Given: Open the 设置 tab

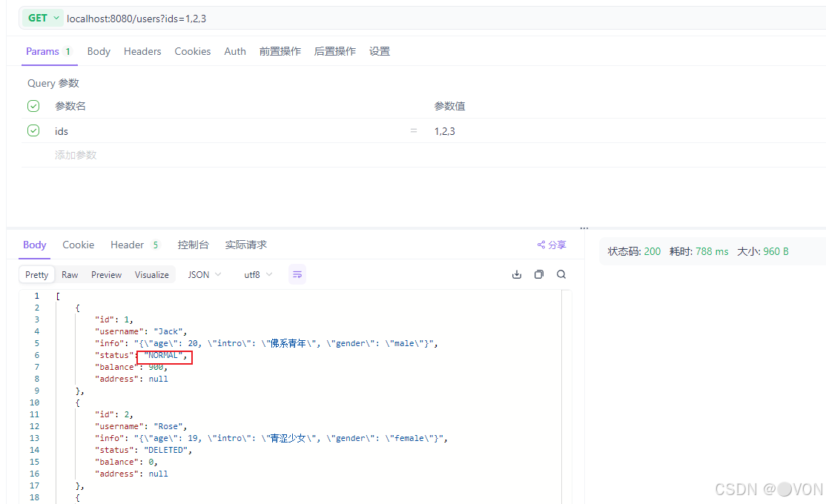Looking at the screenshot, I should coord(380,51).
